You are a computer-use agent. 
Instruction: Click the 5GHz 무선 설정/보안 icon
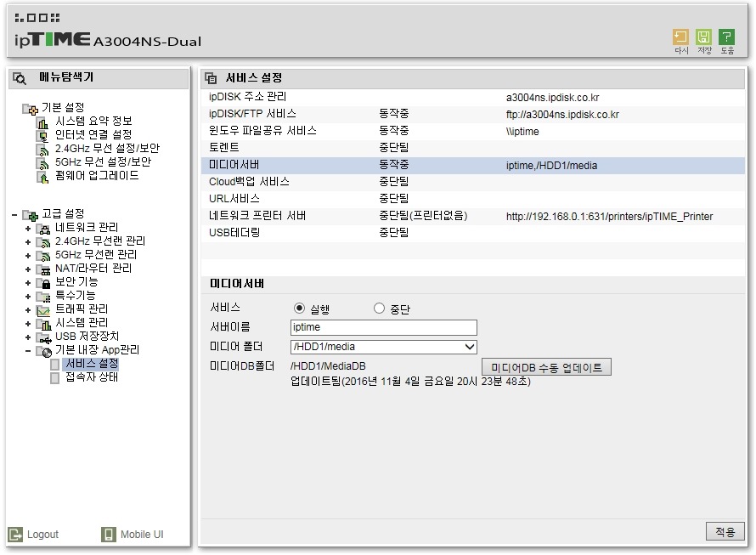coord(43,163)
